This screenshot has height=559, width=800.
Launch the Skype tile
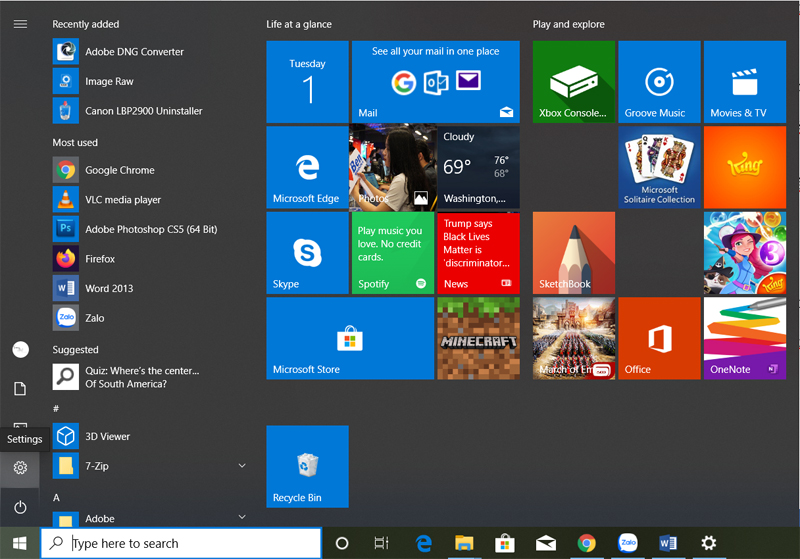point(307,253)
